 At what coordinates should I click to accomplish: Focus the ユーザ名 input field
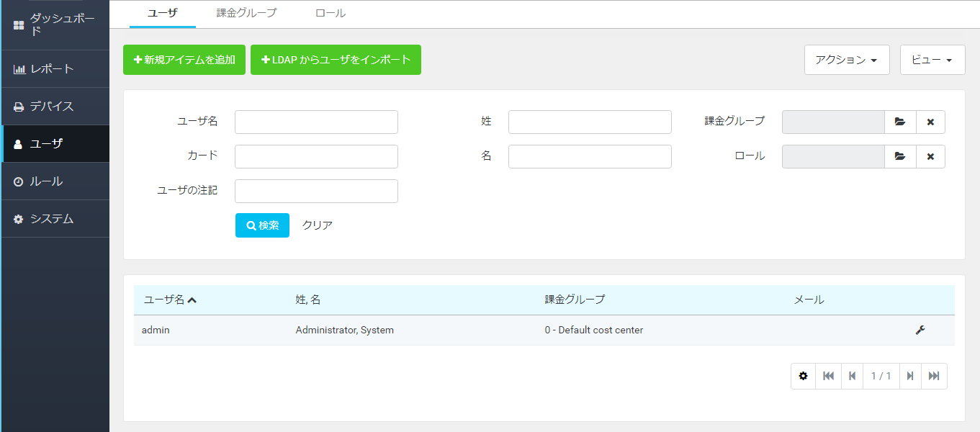coord(317,122)
